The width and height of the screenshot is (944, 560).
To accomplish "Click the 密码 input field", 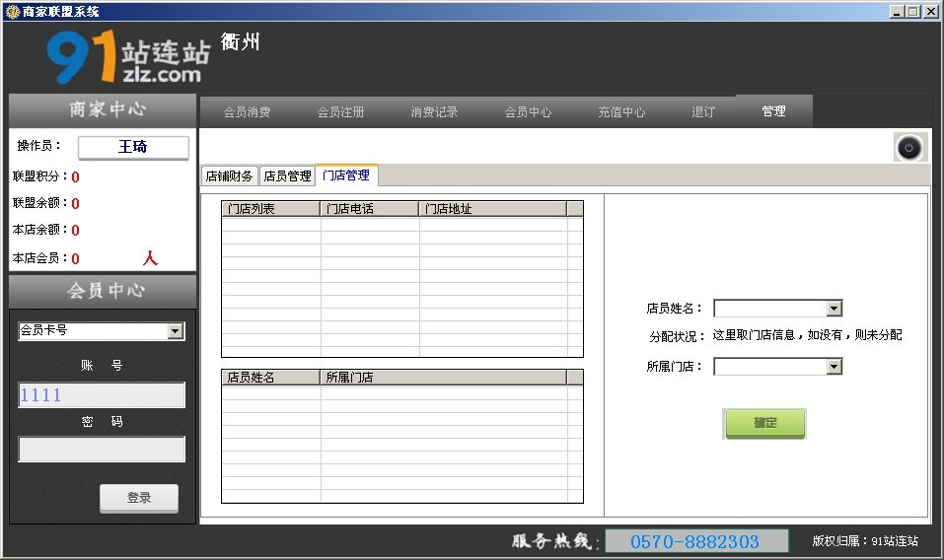I will coord(102,450).
